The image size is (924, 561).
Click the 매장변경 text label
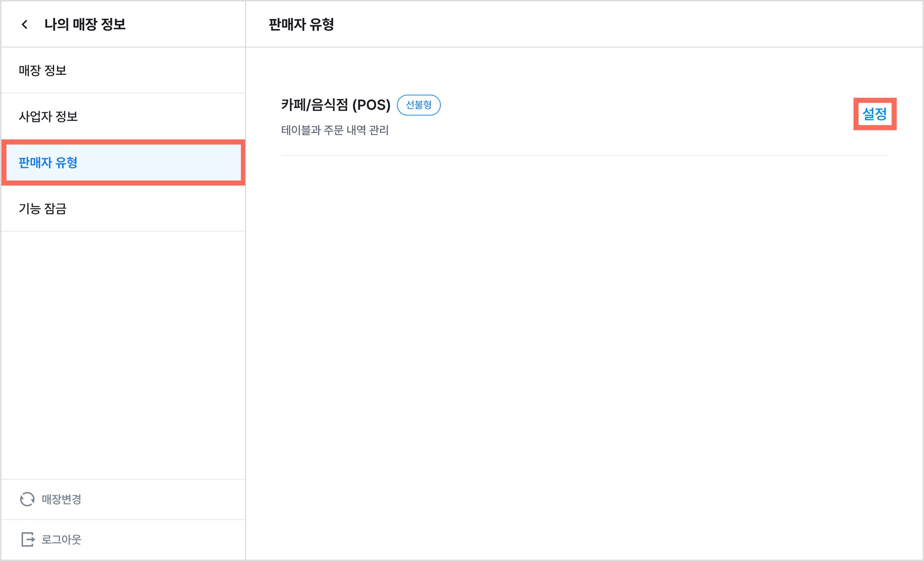pos(61,499)
